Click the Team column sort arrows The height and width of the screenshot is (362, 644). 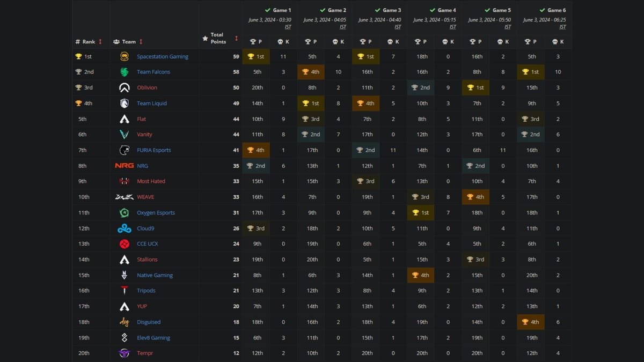point(141,42)
